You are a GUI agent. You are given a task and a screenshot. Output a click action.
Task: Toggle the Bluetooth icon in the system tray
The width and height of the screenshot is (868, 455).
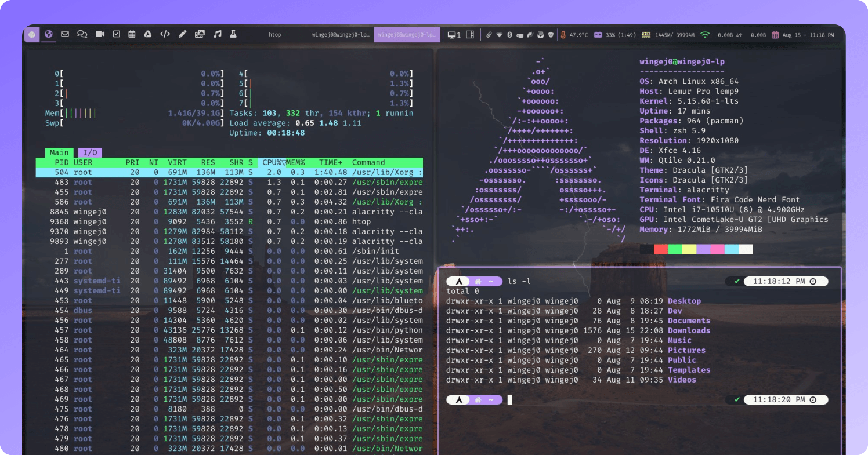tap(509, 35)
